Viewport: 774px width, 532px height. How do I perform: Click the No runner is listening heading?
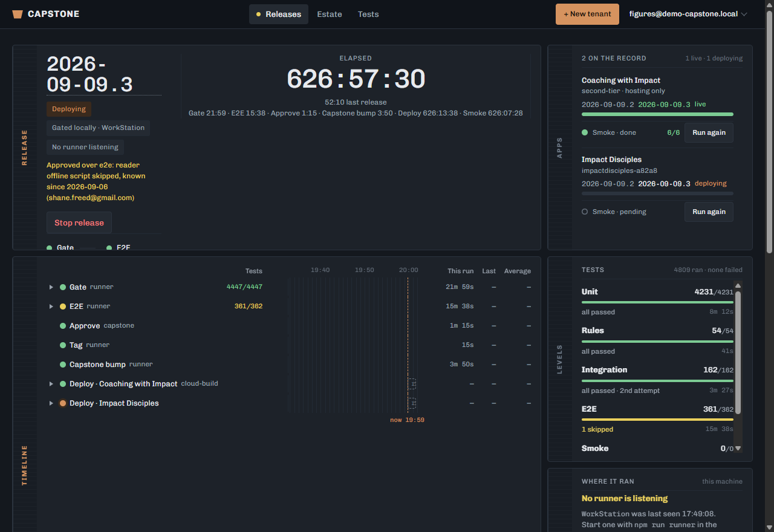click(x=625, y=499)
